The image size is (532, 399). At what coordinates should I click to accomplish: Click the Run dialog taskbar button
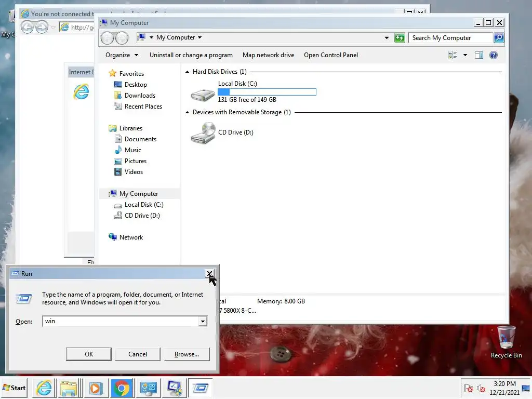click(200, 388)
